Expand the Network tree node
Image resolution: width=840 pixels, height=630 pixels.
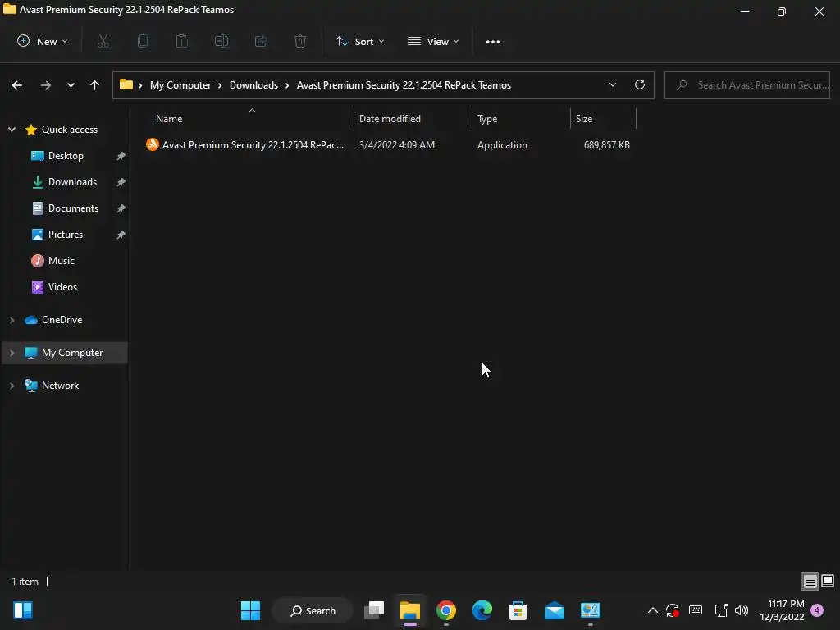pos(11,386)
